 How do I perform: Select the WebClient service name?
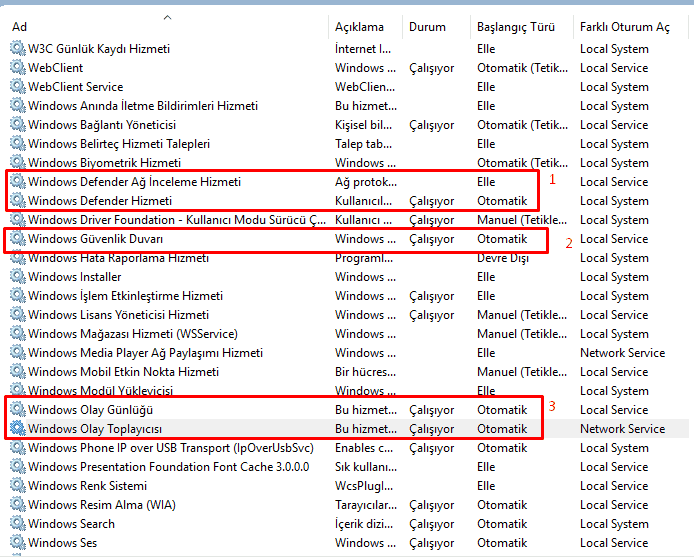(x=55, y=68)
